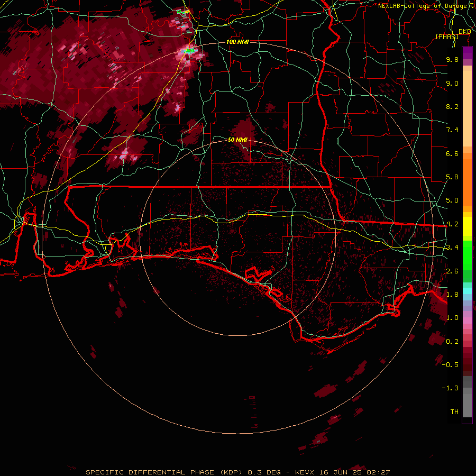Select the 9.8 value on the color scale
This screenshot has width=476, height=476.
pos(452,59)
